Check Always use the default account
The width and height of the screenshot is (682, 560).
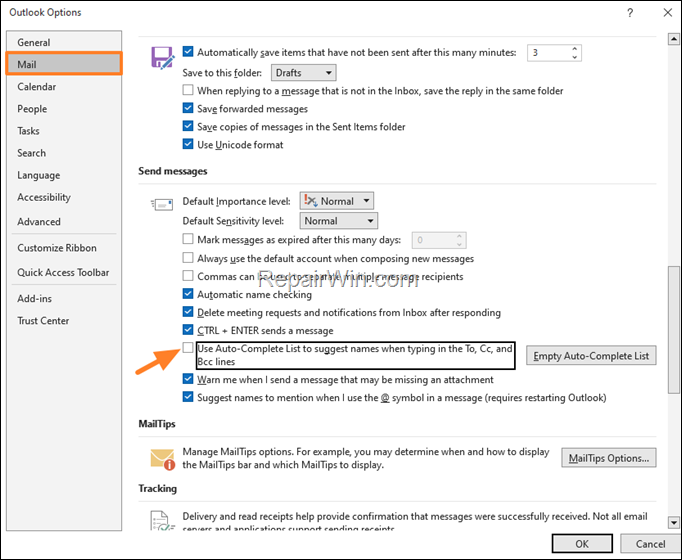(188, 258)
